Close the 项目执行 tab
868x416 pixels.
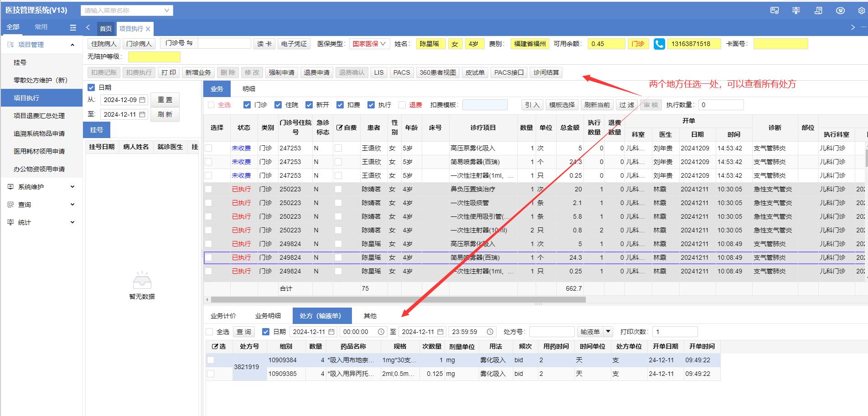[148, 29]
